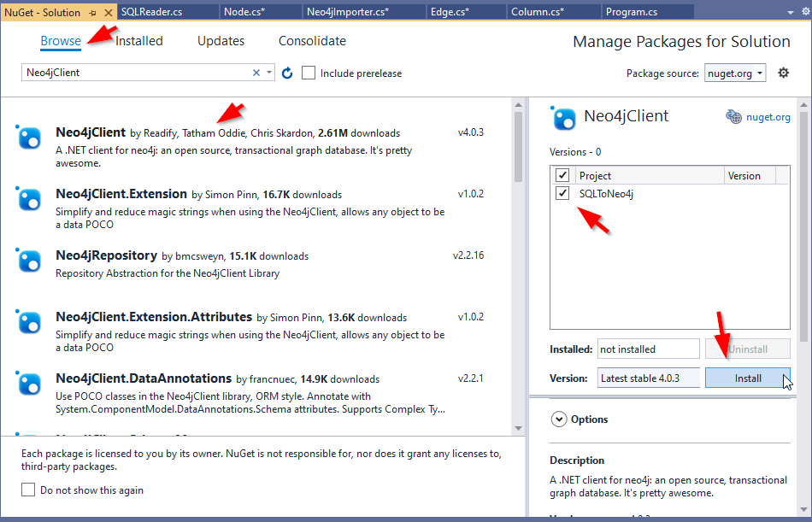Screen dimensions: 812x522
Task: Open the document tabs overflow dropdown arrow
Action: click(791, 13)
